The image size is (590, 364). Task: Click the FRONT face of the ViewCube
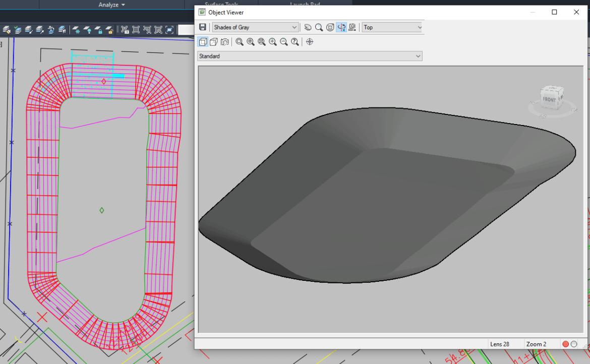coord(550,99)
